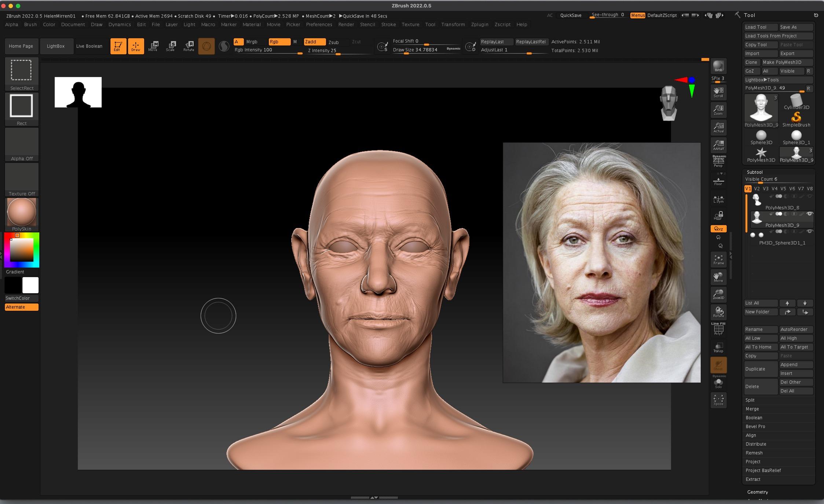Click the Make PolyMesh3D button
This screenshot has height=504, width=824.
pyautogui.click(x=787, y=62)
